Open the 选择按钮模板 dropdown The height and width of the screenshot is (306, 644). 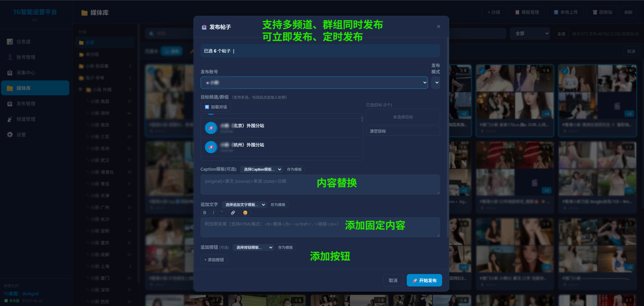point(254,247)
